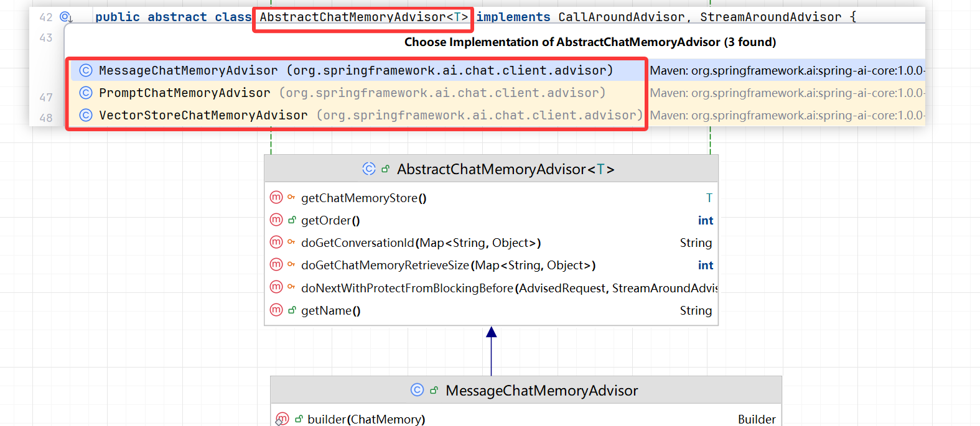Viewport: 980px width, 426px height.
Task: Select MessageChatMemoryAdvisor implementation in popup
Action: coord(498,70)
